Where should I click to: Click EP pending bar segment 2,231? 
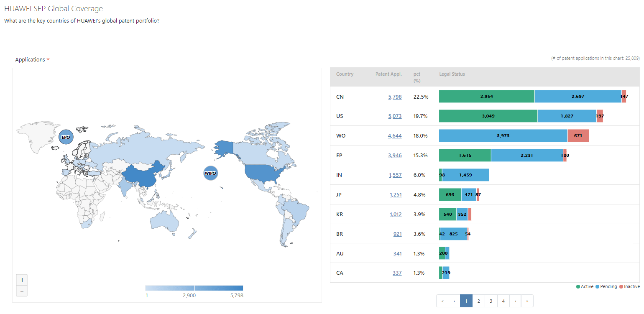527,155
